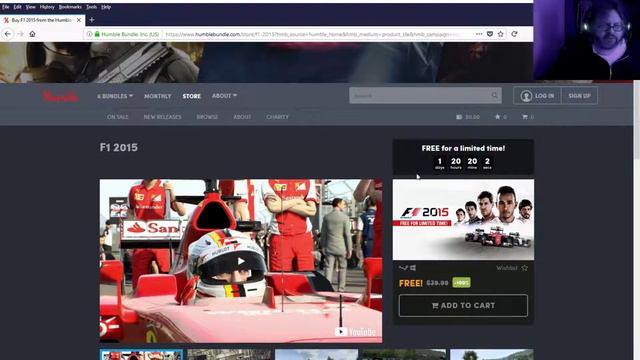Open the Firefox Tools menu
The width and height of the screenshot is (640, 360).
(91, 7)
